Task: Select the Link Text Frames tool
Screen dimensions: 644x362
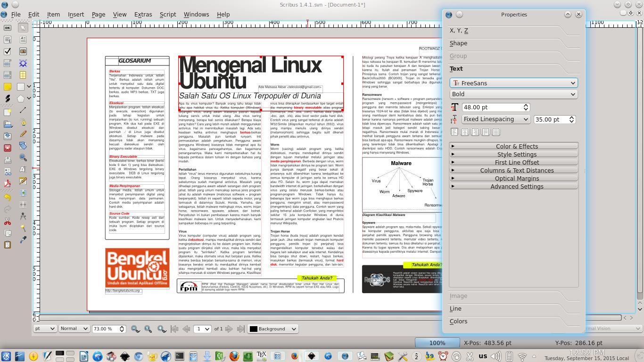Action: click(23, 193)
